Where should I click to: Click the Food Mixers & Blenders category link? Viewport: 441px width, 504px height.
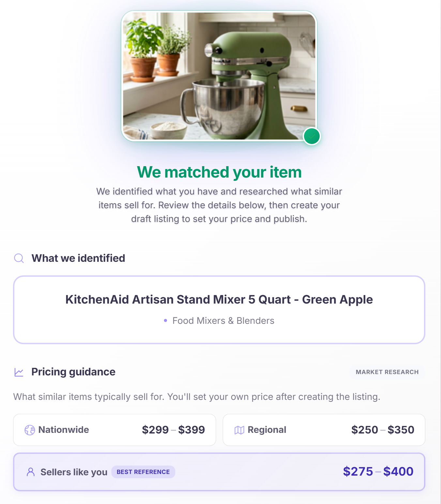223,321
